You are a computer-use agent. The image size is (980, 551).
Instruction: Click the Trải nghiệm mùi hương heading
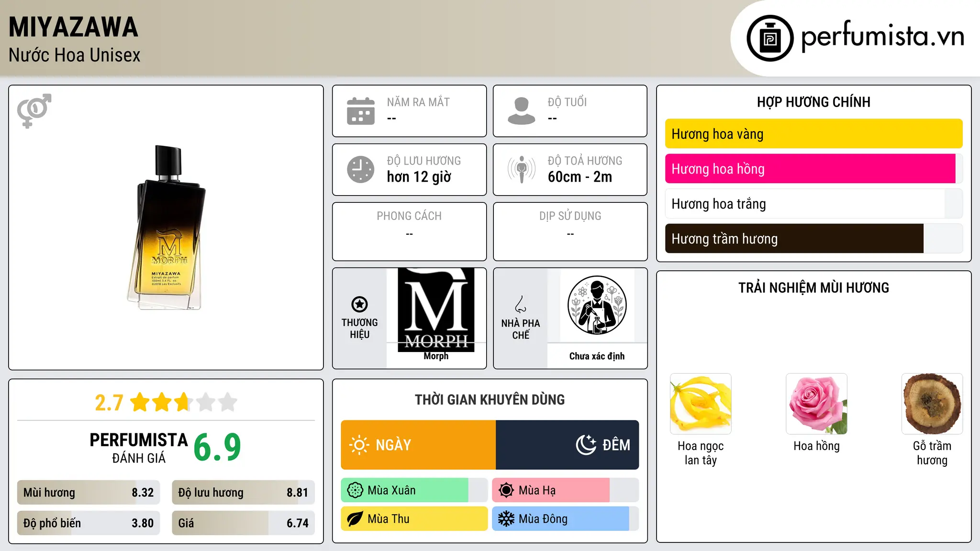813,287
